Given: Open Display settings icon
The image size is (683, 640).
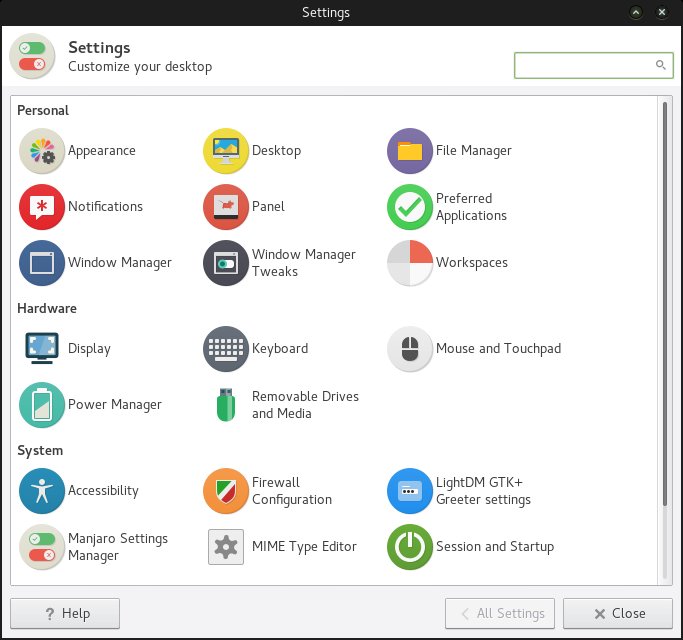Looking at the screenshot, I should click(42, 349).
